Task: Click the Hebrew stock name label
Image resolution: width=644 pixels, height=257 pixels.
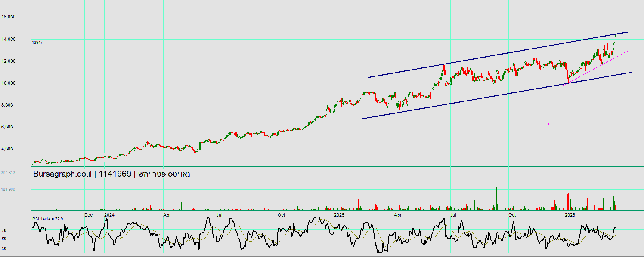Action: (x=164, y=174)
